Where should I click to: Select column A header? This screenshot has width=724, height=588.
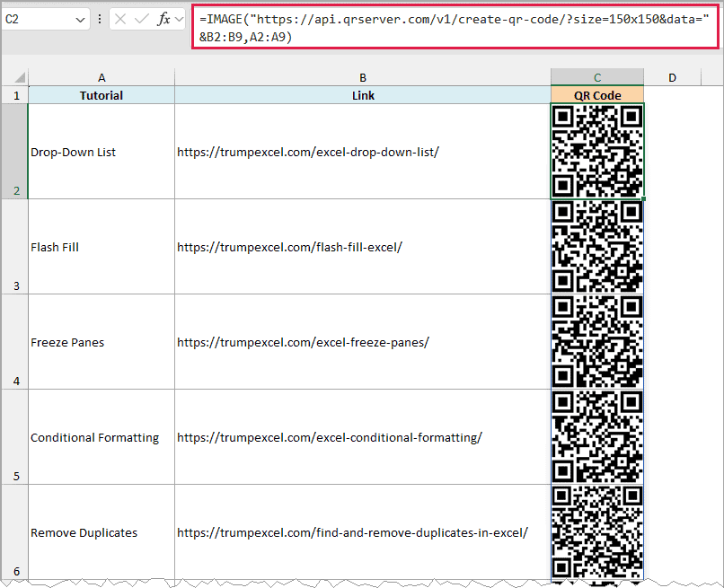(102, 77)
